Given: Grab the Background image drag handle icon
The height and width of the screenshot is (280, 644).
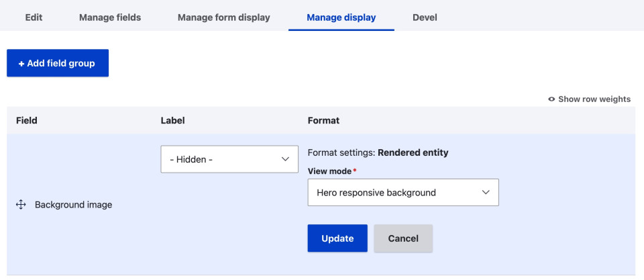Looking at the screenshot, I should click(x=21, y=204).
